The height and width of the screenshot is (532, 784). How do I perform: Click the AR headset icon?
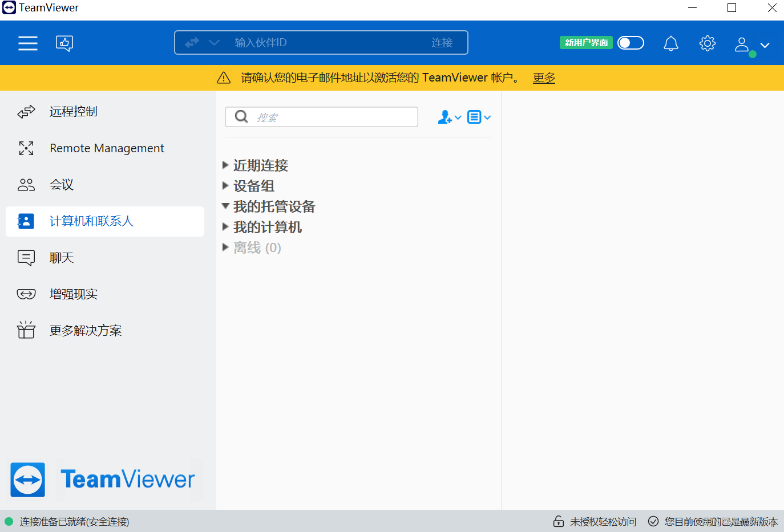[x=26, y=294]
